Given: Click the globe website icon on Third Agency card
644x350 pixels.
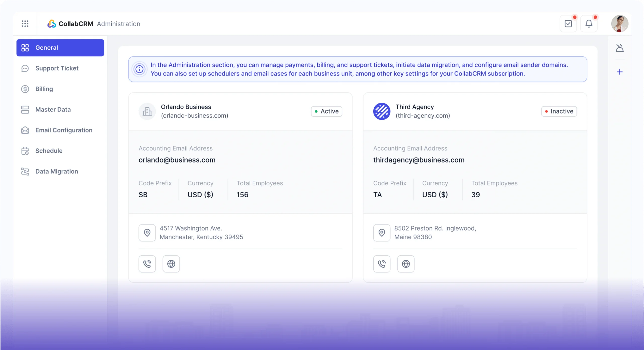Looking at the screenshot, I should pyautogui.click(x=406, y=264).
